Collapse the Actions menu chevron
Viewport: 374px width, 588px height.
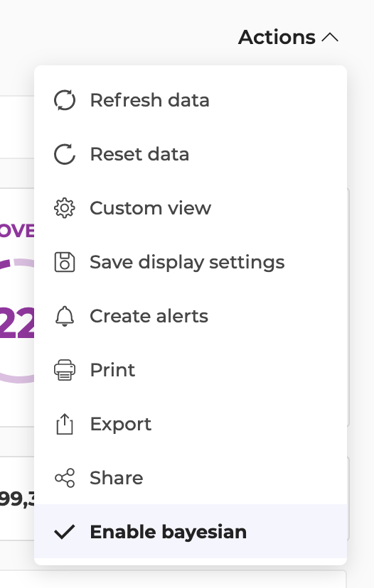330,37
